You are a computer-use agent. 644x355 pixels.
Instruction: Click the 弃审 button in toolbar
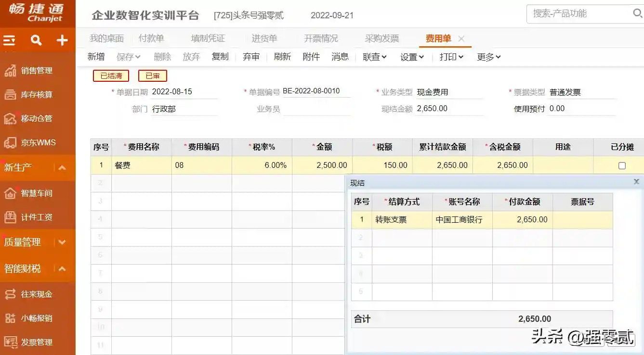[x=251, y=57]
